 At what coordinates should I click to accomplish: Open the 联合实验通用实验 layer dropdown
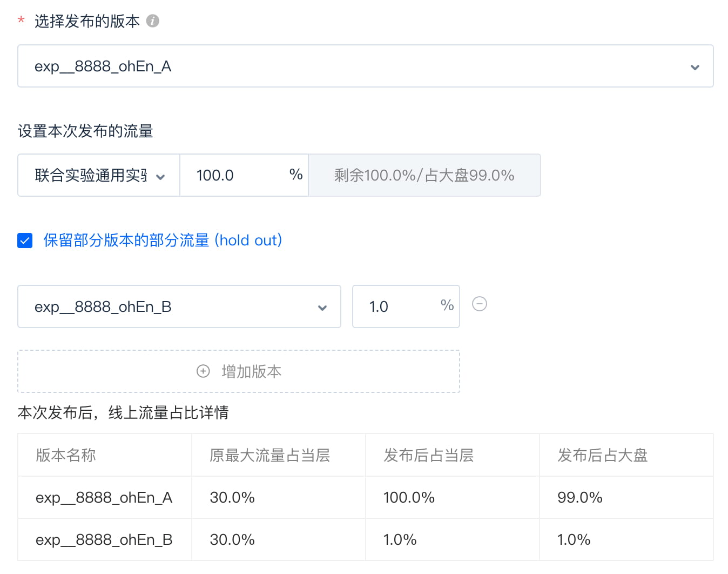tap(99, 175)
